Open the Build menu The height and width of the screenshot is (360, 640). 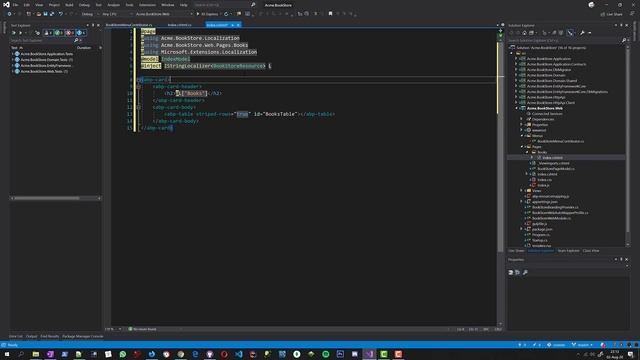click(x=69, y=5)
